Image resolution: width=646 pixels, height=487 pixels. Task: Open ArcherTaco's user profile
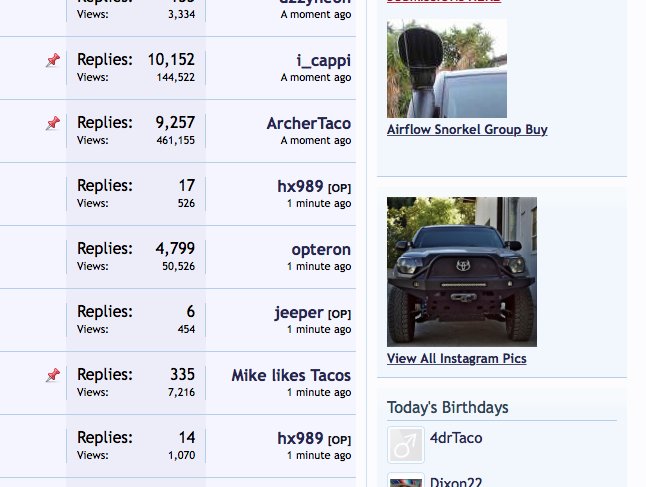[x=309, y=123]
